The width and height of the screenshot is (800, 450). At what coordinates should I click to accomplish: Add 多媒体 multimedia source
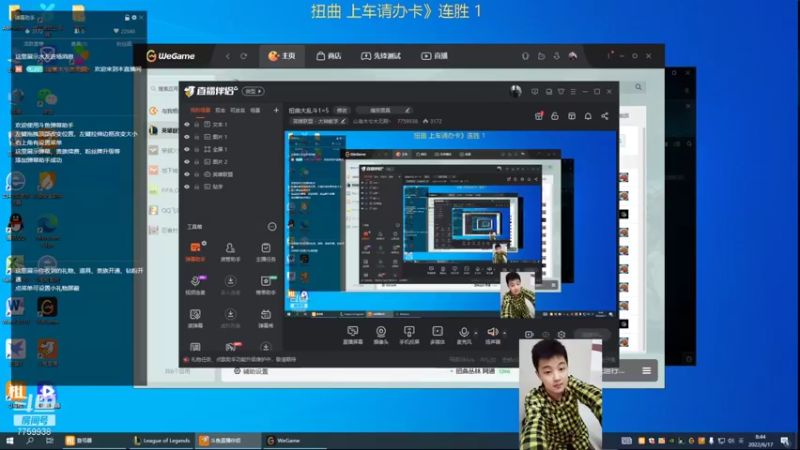(438, 335)
